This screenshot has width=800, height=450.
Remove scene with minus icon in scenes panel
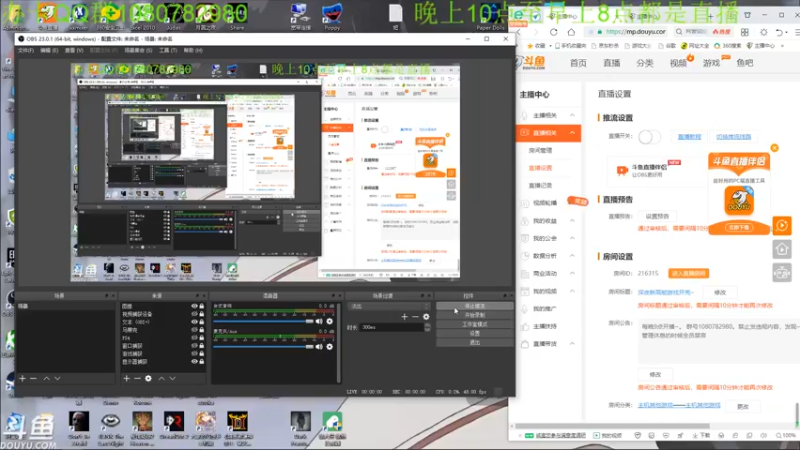(33, 379)
